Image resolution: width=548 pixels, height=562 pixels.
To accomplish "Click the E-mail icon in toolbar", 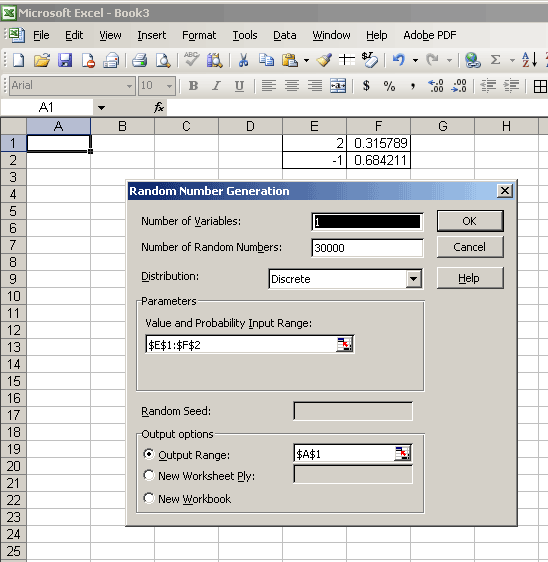I will (111, 60).
